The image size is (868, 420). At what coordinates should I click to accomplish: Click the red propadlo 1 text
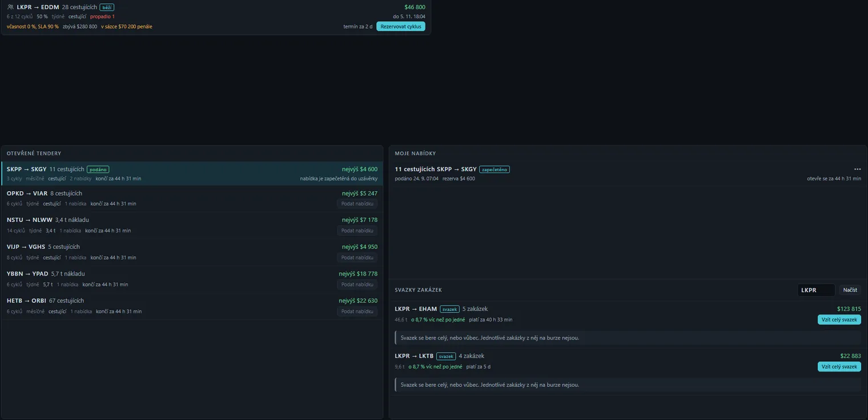[102, 17]
